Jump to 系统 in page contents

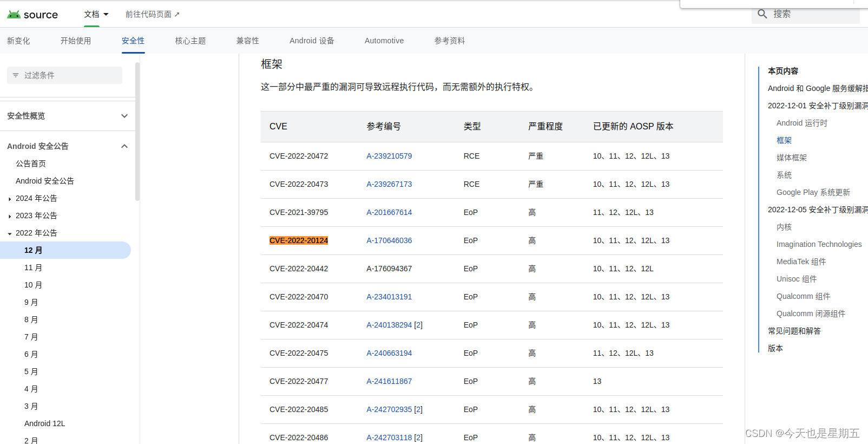pyautogui.click(x=784, y=175)
